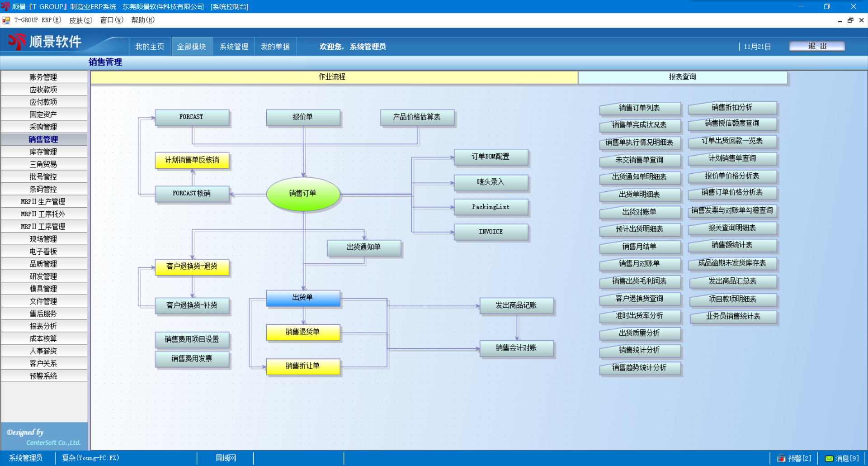Click the 报表查询 section header

(682, 77)
